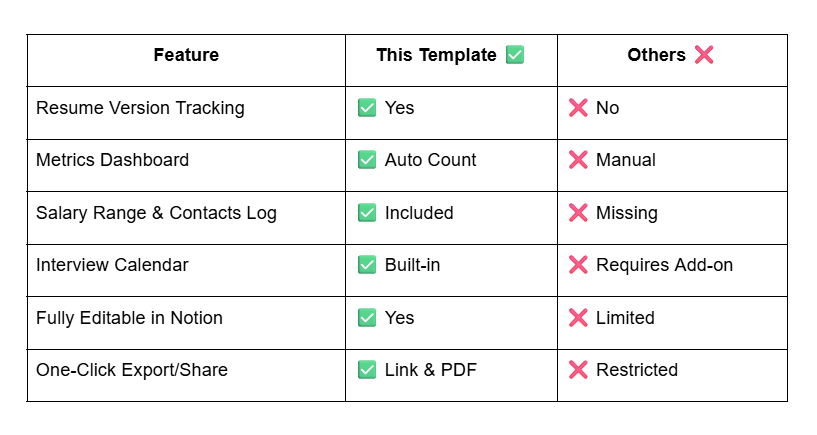Select the Fully Editable in Notion cell
The width and height of the screenshot is (817, 435).
[129, 318]
